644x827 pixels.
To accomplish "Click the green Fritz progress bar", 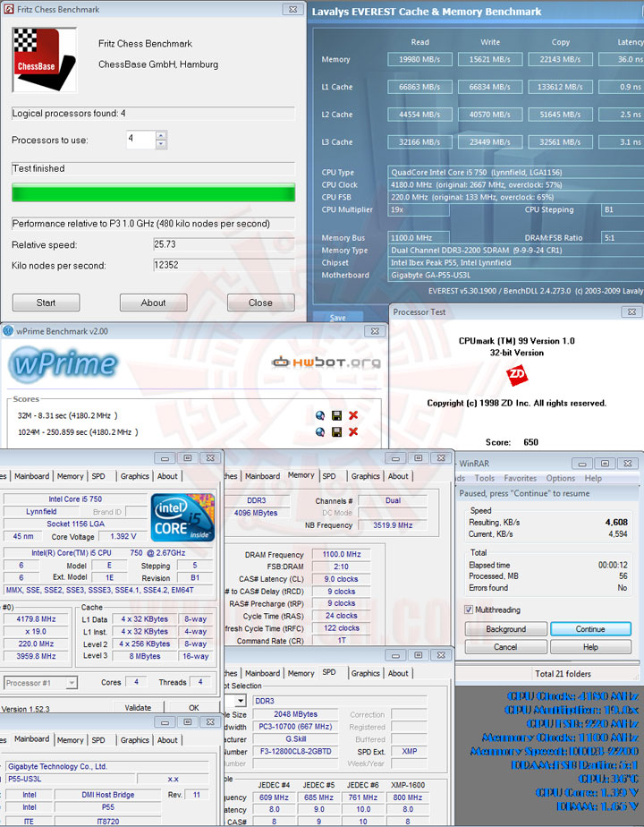I will (x=153, y=193).
